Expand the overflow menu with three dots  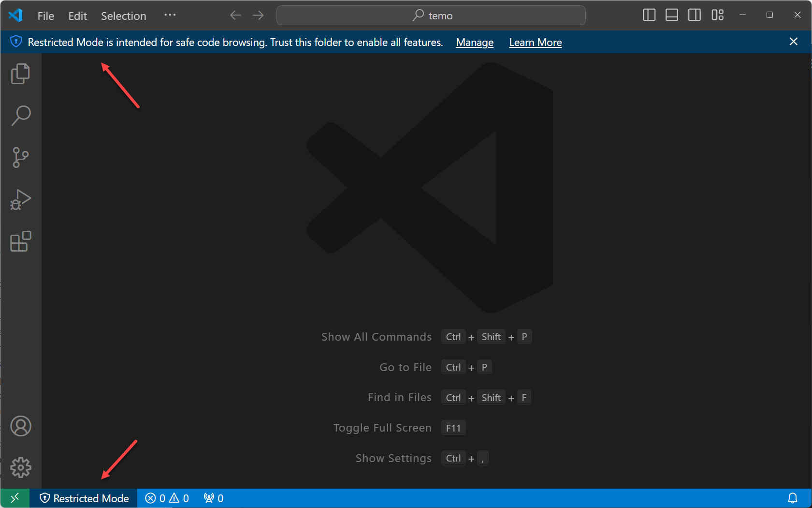[170, 15]
